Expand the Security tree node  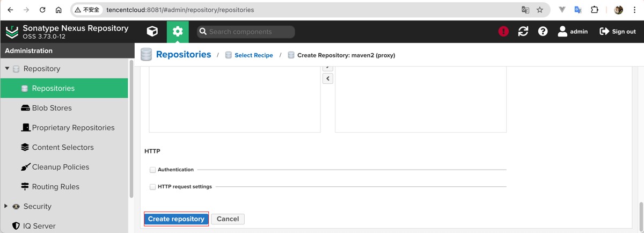point(6,206)
